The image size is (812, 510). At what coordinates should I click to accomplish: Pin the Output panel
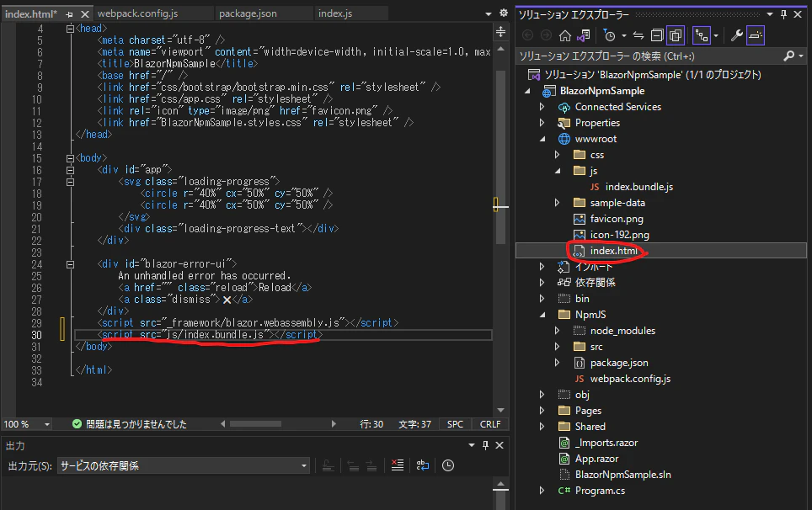coord(485,445)
